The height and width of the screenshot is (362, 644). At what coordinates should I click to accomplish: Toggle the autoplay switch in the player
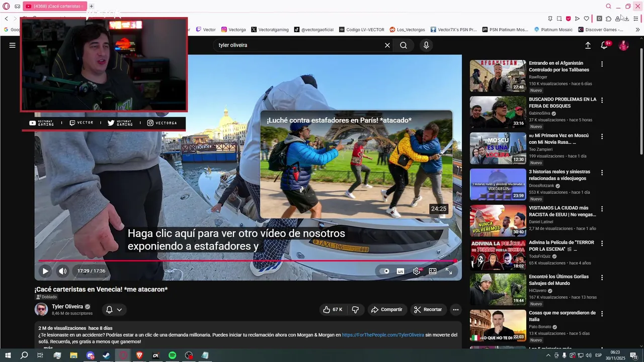click(x=385, y=271)
